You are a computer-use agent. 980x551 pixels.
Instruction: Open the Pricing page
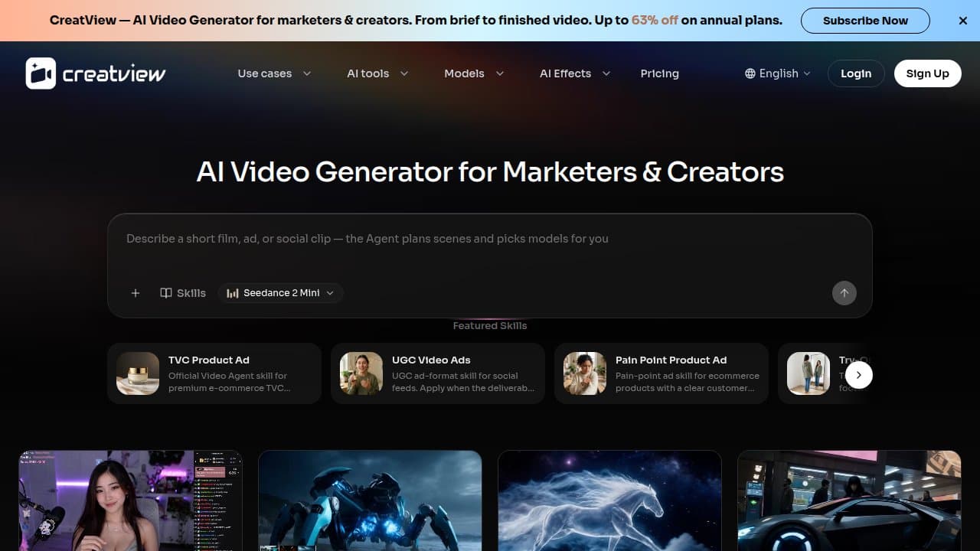point(659,73)
